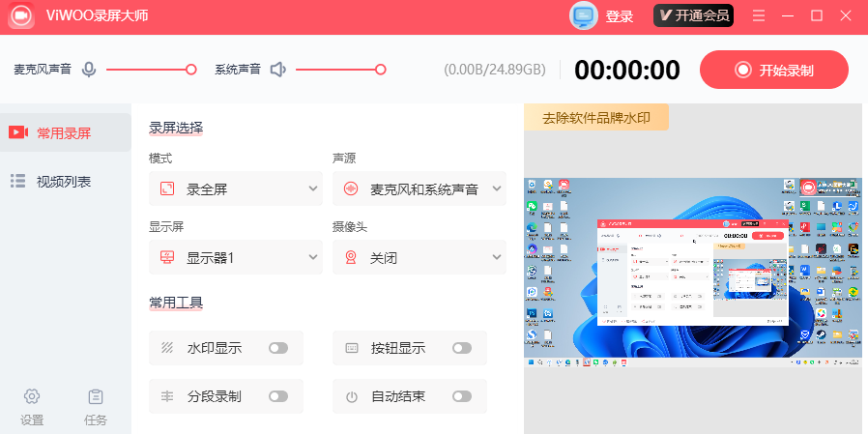Expand the 模式 dropdown showing 录全屏
The height and width of the screenshot is (434, 868).
pyautogui.click(x=236, y=188)
